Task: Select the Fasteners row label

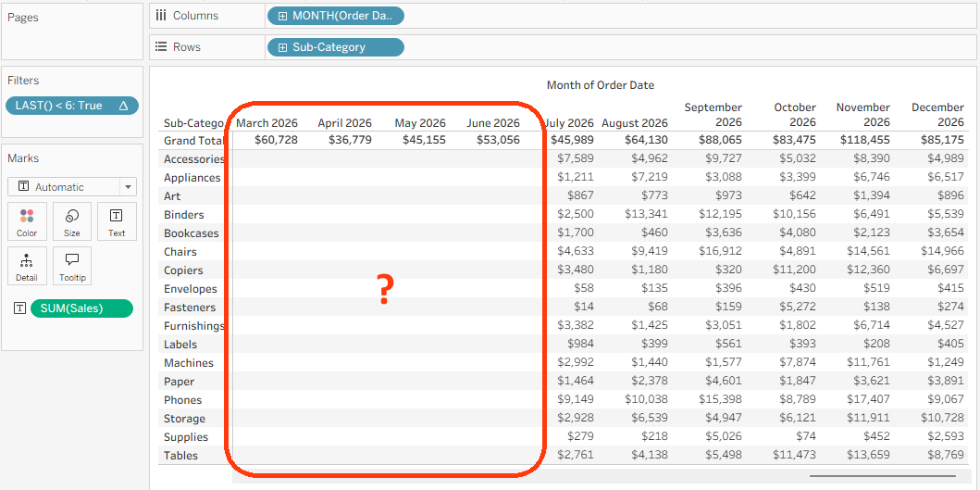Action: 190,308
